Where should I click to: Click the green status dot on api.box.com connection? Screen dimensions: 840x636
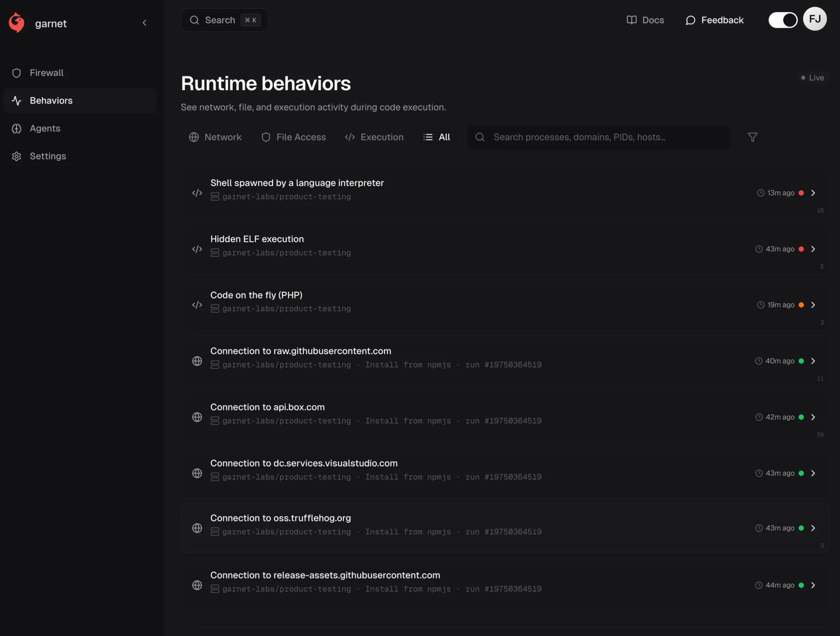coord(801,417)
